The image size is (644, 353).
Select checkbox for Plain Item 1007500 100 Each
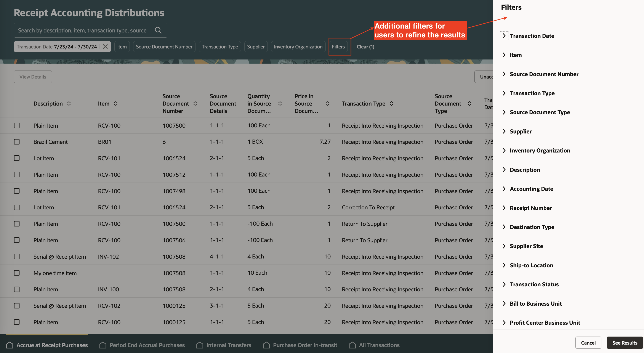coord(17,125)
